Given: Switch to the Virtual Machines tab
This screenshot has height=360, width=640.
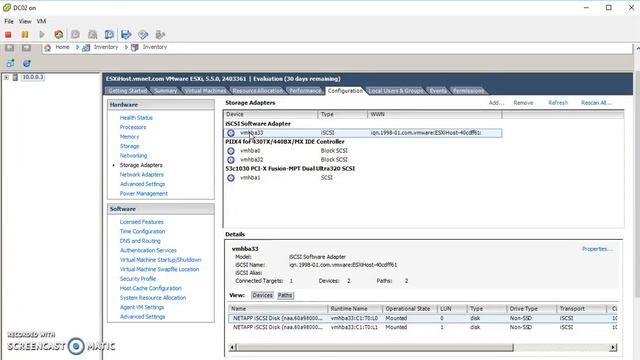Looking at the screenshot, I should point(205,91).
